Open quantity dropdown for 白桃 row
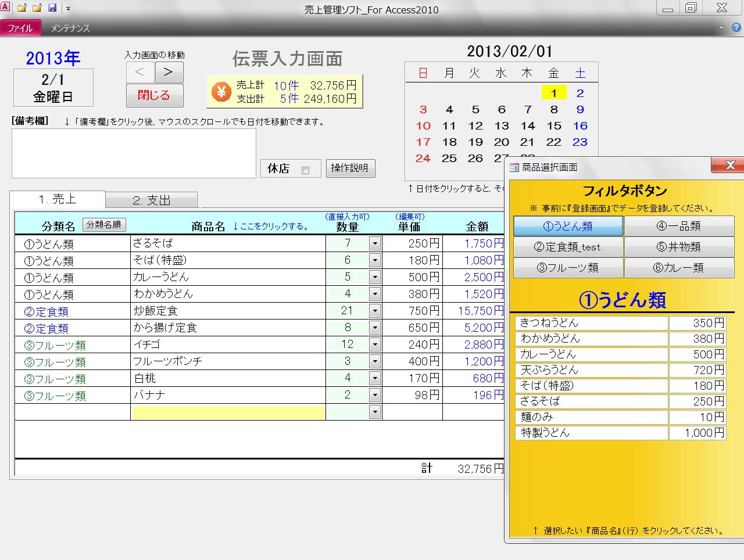744x560 pixels. 375,378
